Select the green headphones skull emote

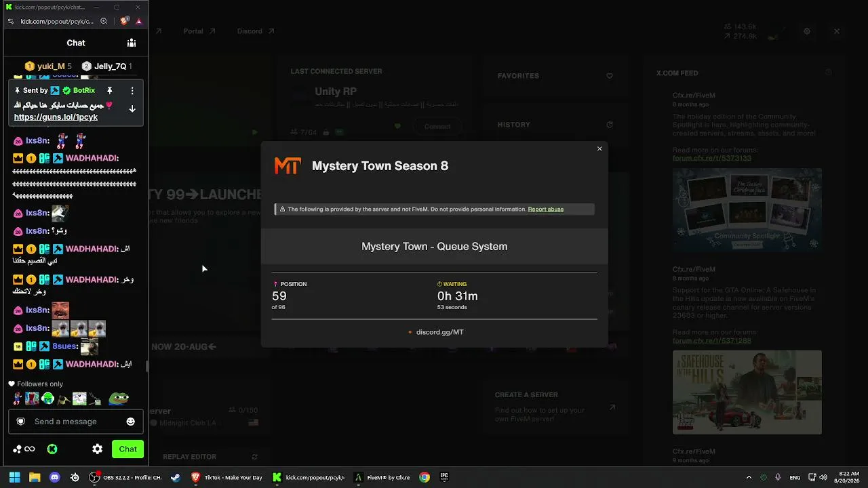[47, 399]
